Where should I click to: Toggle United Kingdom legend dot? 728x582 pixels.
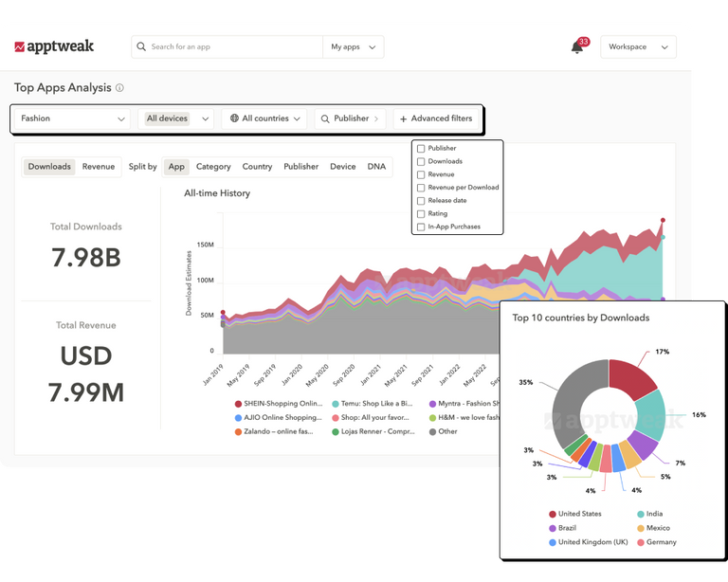[553, 542]
